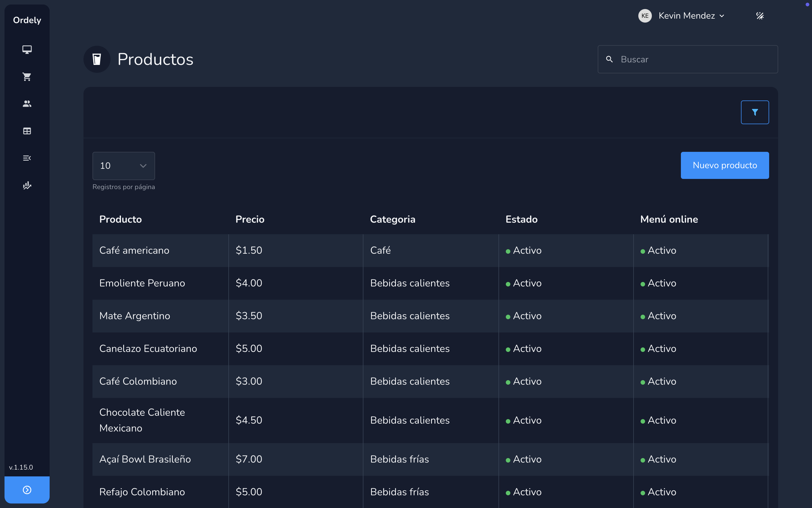Click the $1.50 price cell
This screenshot has height=508, width=812.
point(249,250)
